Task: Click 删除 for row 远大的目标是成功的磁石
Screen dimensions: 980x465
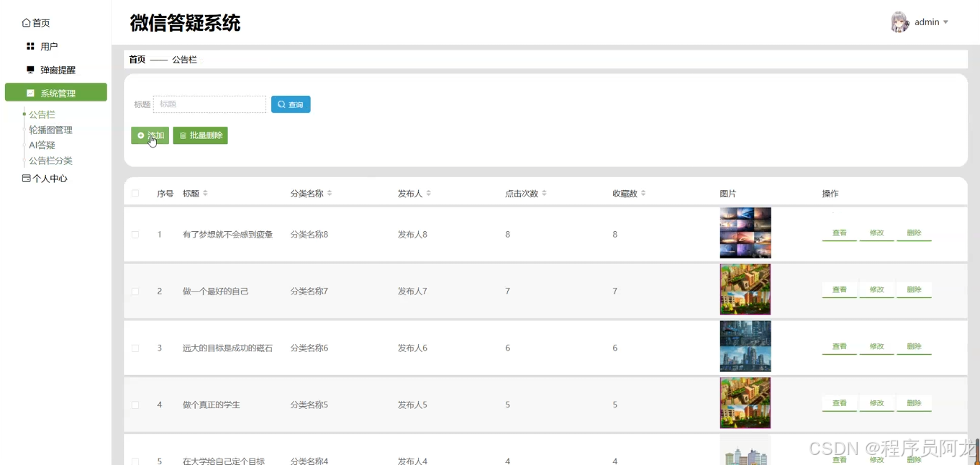Action: click(x=914, y=347)
